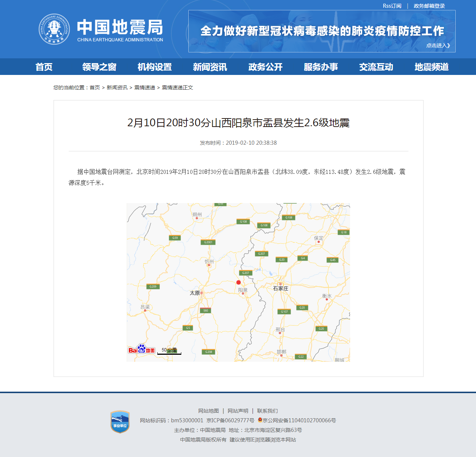
Task: Open the 政务公开 navigation menu
Action: pos(265,67)
